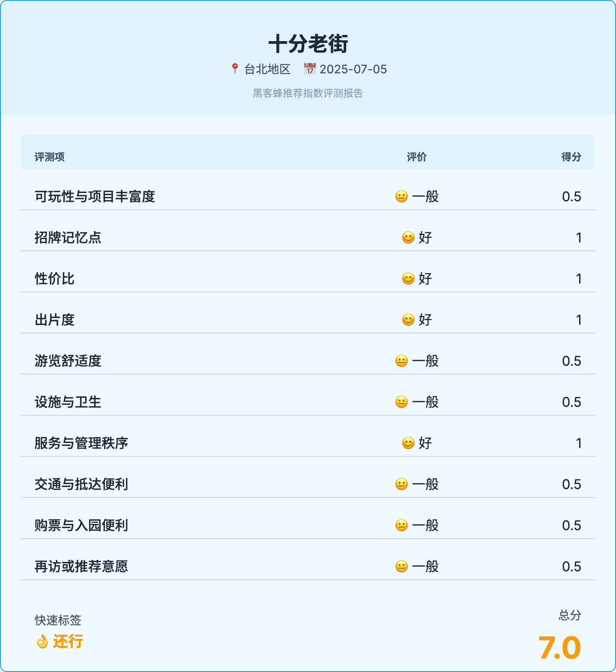Click the neutral face in 游览舒适度 row
The width and height of the screenshot is (616, 672).
click(x=402, y=361)
